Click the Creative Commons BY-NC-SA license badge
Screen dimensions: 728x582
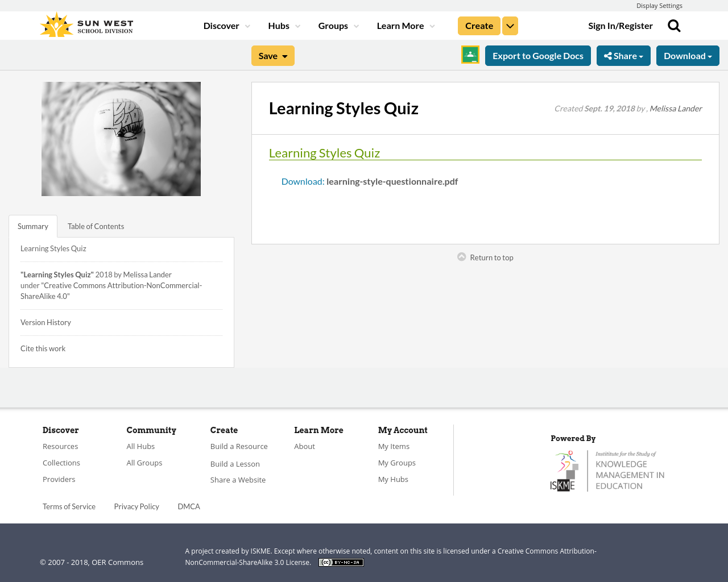pos(341,562)
